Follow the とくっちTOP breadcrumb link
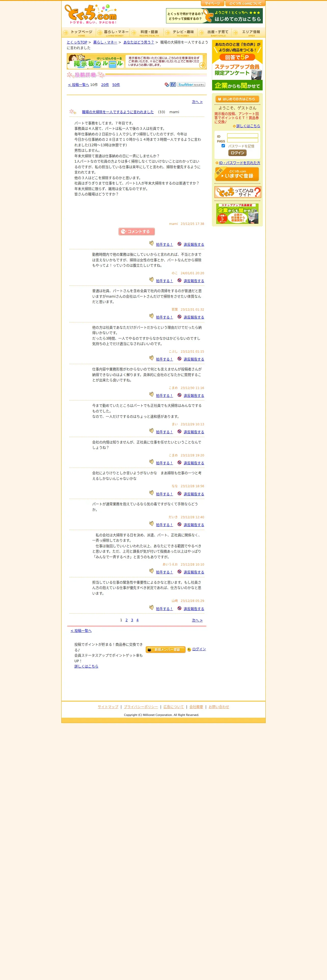The width and height of the screenshot is (327, 980). tap(77, 42)
